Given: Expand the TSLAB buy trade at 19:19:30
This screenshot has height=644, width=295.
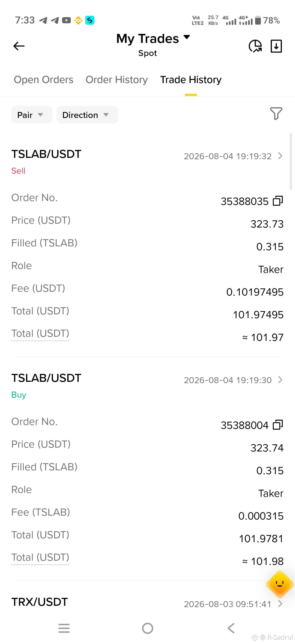Looking at the screenshot, I should pos(280,380).
